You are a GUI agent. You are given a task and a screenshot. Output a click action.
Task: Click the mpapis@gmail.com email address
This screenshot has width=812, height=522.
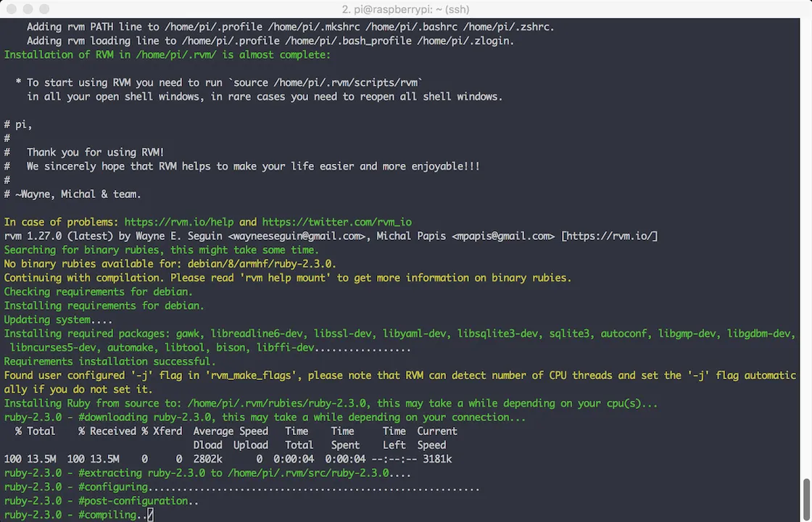point(503,236)
